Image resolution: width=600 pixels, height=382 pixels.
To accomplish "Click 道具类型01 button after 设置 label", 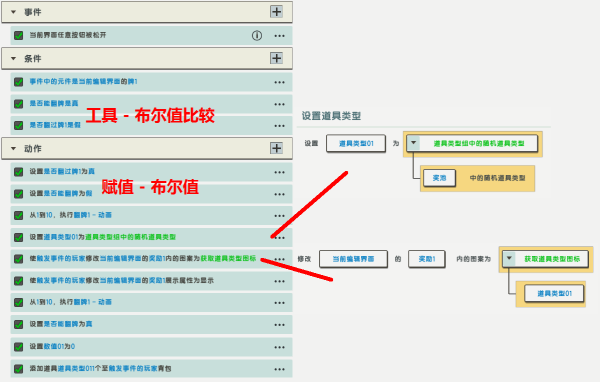I will pyautogui.click(x=356, y=144).
